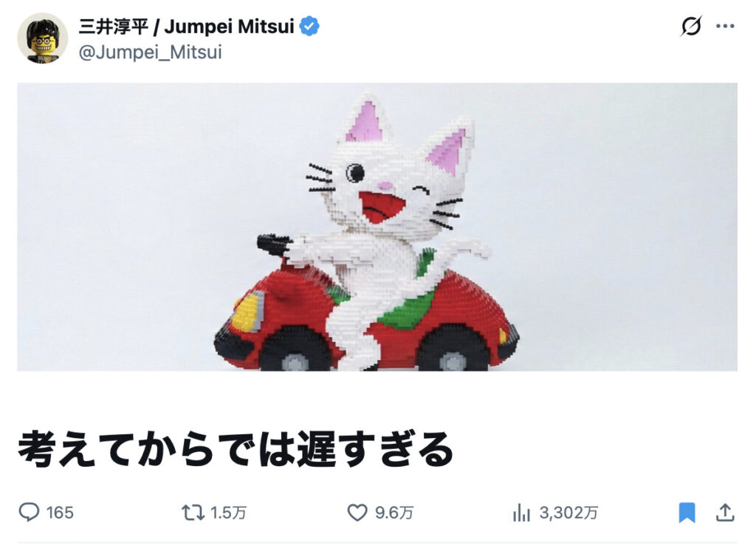This screenshot has width=756, height=554.
Task: Click the blue verified checkmark badge
Action: point(309,26)
